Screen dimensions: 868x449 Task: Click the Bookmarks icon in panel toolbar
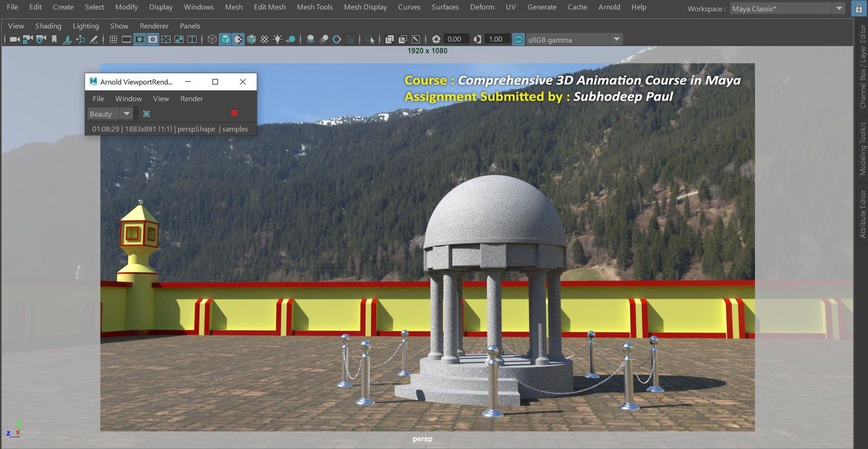[x=54, y=39]
